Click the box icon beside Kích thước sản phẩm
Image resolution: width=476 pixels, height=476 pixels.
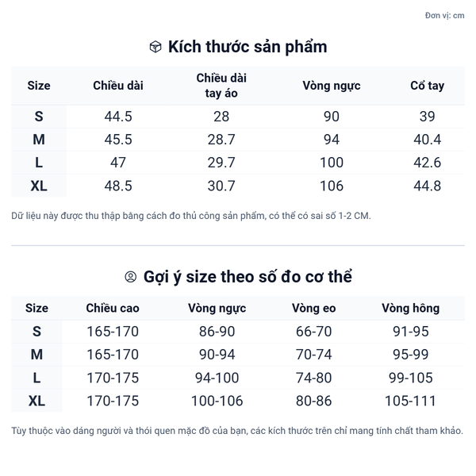[x=155, y=47]
